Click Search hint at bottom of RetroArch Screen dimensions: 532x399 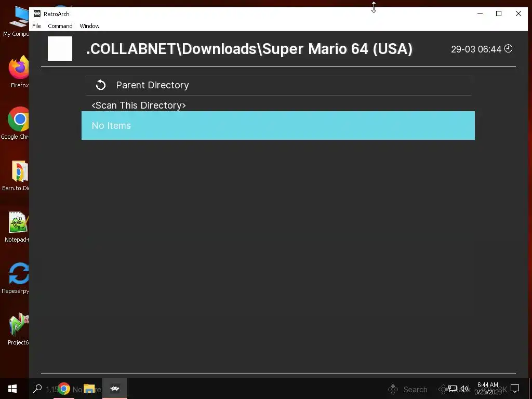point(415,390)
